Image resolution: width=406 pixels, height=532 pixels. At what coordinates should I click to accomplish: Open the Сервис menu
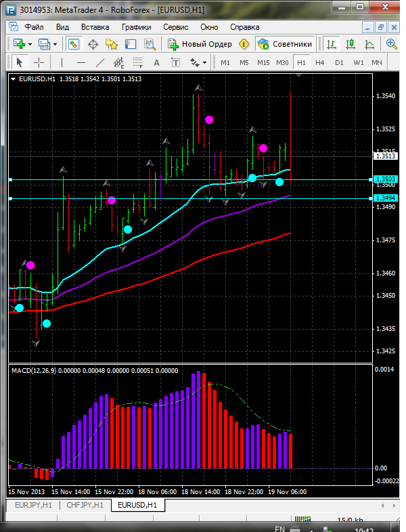click(176, 27)
